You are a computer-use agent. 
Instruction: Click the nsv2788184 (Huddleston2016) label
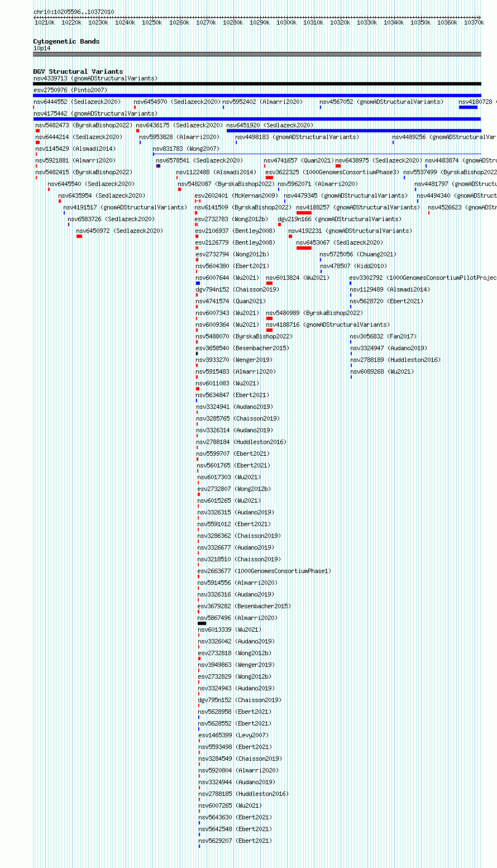pos(241,442)
